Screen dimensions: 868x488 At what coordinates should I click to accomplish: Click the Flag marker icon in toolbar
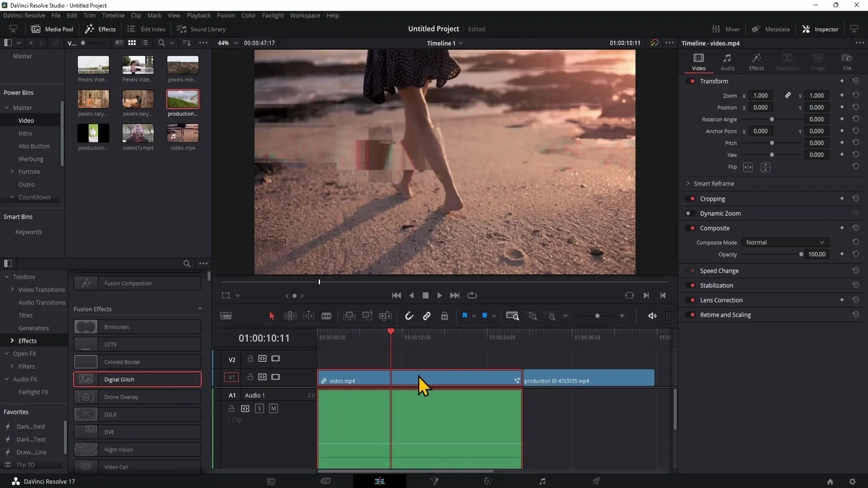[464, 316]
